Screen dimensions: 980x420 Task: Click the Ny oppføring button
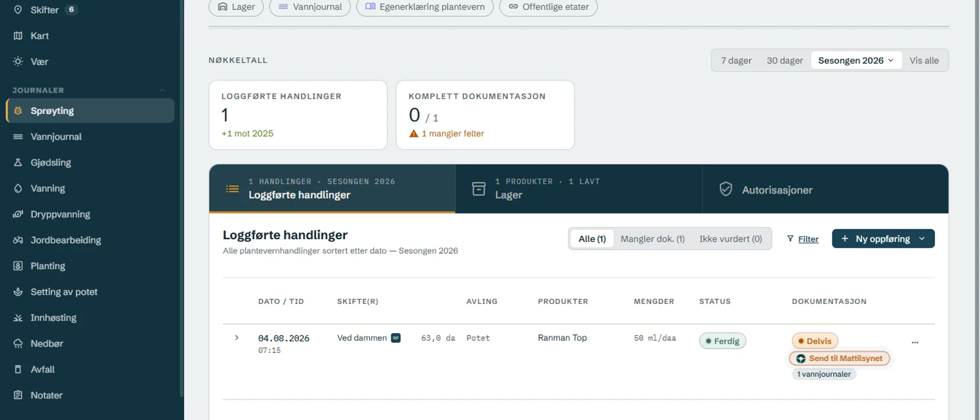click(x=883, y=239)
